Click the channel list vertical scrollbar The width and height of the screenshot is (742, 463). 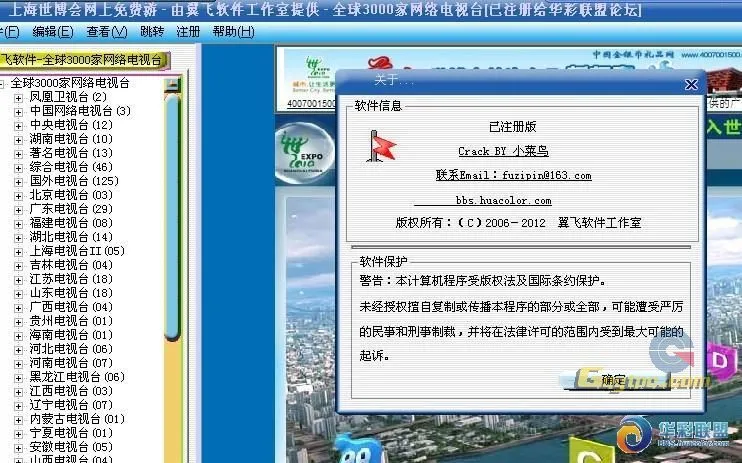[173, 250]
